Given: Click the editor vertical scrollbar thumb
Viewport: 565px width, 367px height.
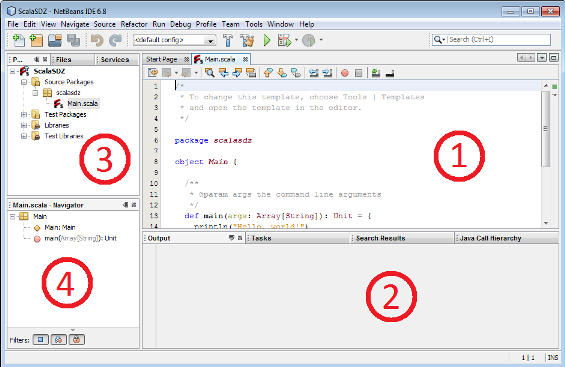Looking at the screenshot, I should tap(546, 129).
